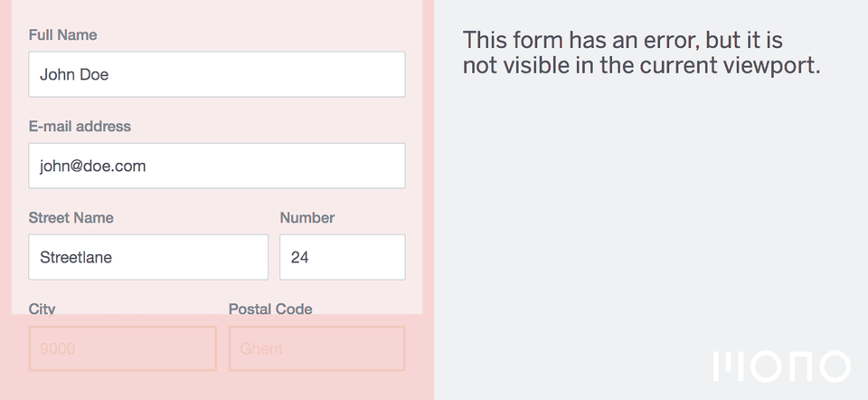Click the Full Name label
The image size is (868, 400).
point(62,35)
